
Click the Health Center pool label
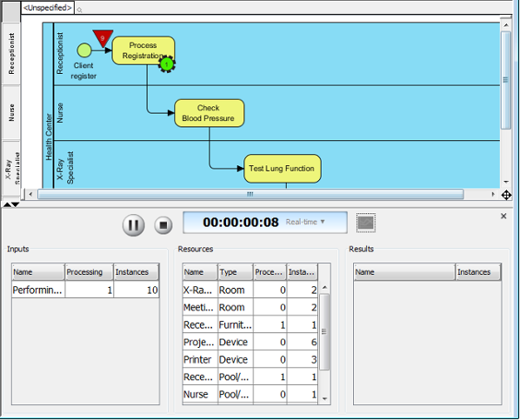(49, 137)
